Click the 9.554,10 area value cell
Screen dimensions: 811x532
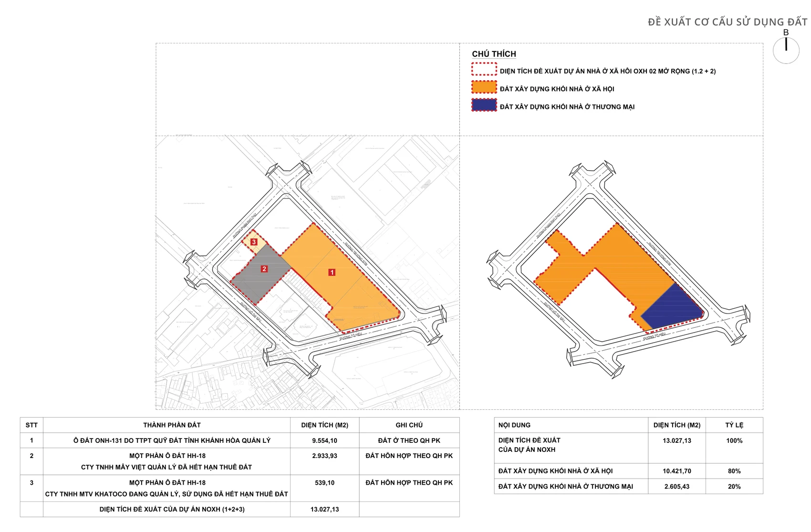point(324,440)
